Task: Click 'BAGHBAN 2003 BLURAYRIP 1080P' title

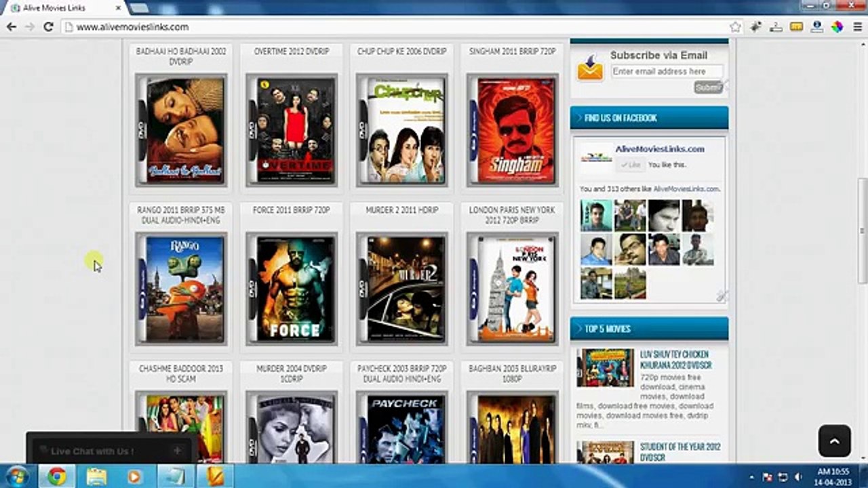Action: coord(513,373)
